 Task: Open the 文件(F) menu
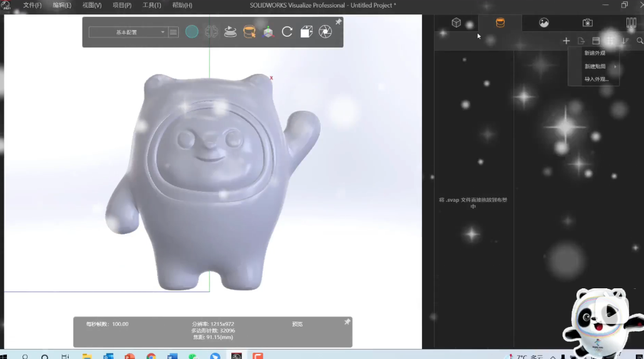32,6
